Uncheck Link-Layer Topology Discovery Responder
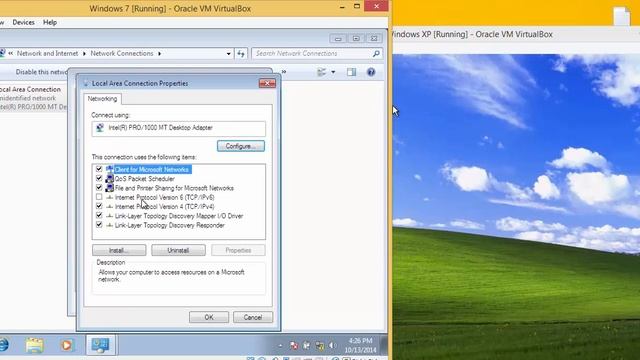 tap(99, 224)
